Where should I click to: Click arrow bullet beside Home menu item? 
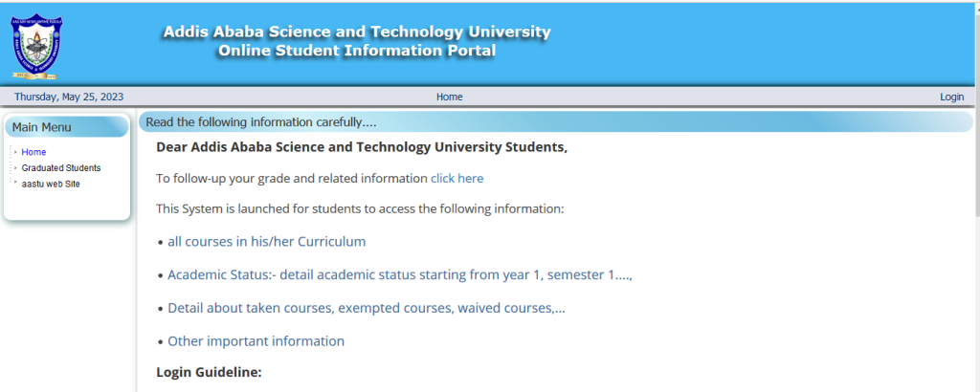[x=15, y=152]
